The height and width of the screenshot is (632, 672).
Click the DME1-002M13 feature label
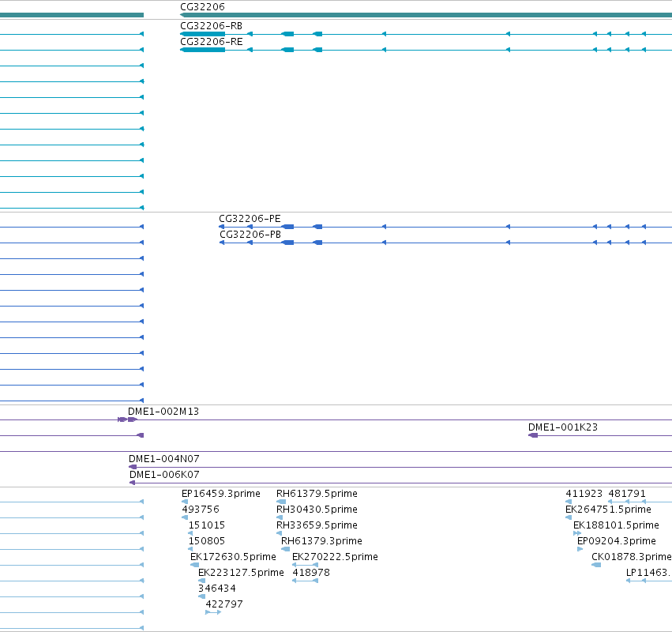[x=163, y=412]
